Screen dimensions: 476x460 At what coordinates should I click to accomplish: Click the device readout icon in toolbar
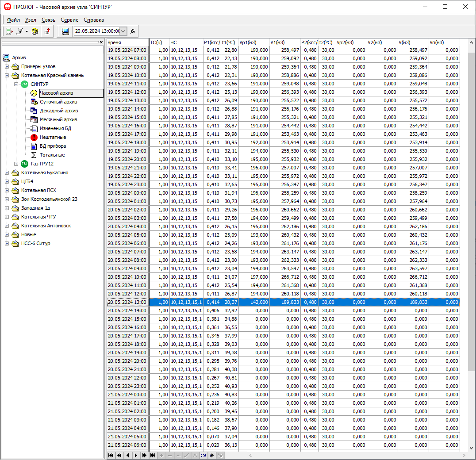point(9,31)
